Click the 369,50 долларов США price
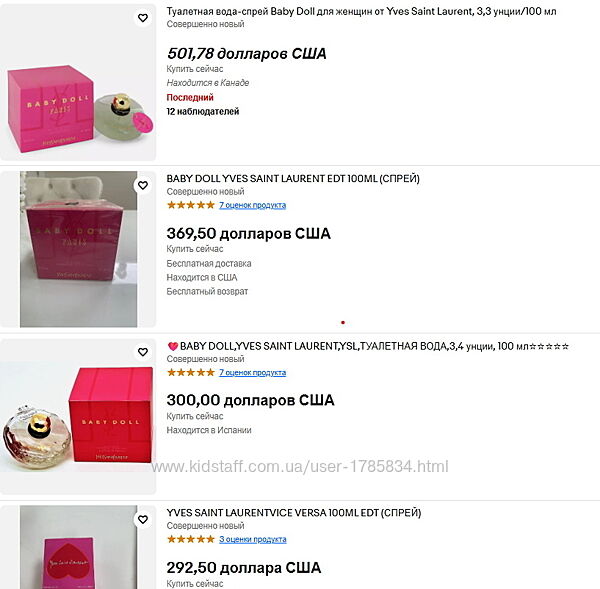 click(x=249, y=233)
